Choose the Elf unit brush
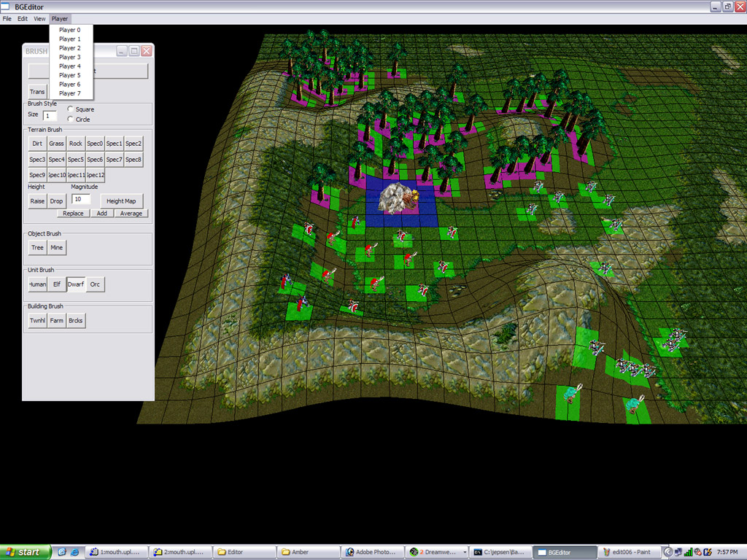This screenshot has width=747, height=560. coord(57,284)
